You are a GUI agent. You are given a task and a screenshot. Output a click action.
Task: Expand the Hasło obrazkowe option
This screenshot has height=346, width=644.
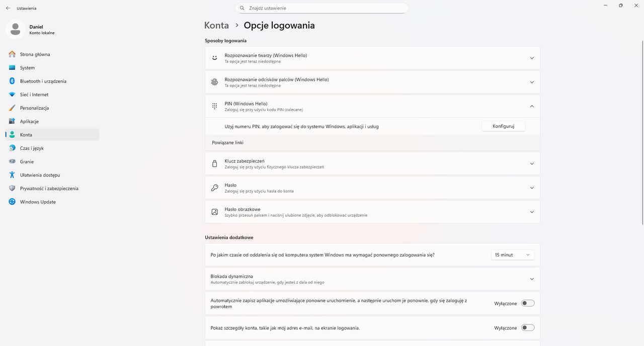(x=532, y=212)
